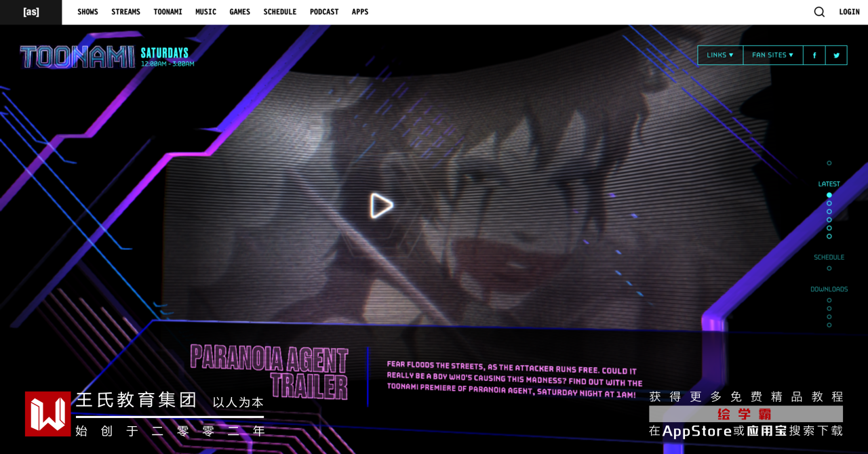Screen dimensions: 868x454
Task: Select the second dot under Latest
Action: tap(829, 203)
